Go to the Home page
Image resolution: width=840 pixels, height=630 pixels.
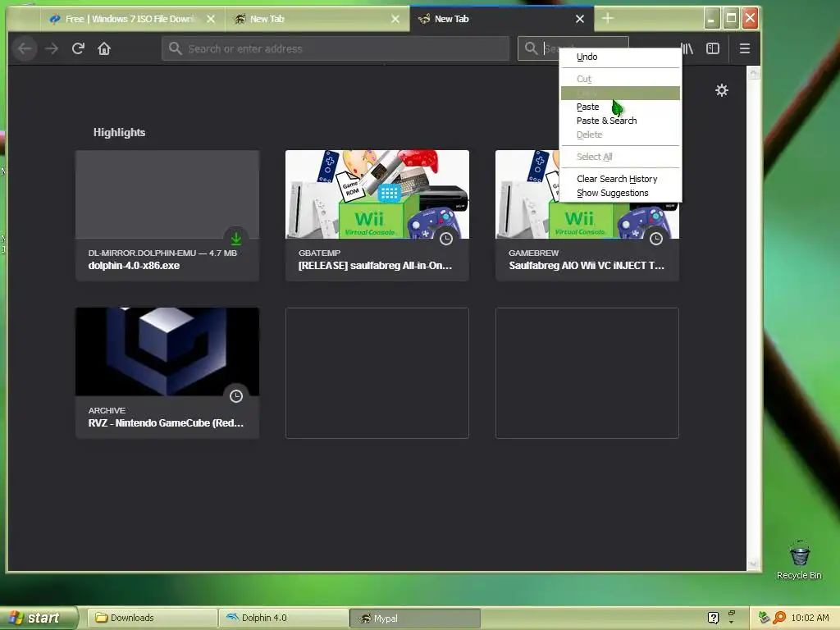(x=104, y=48)
